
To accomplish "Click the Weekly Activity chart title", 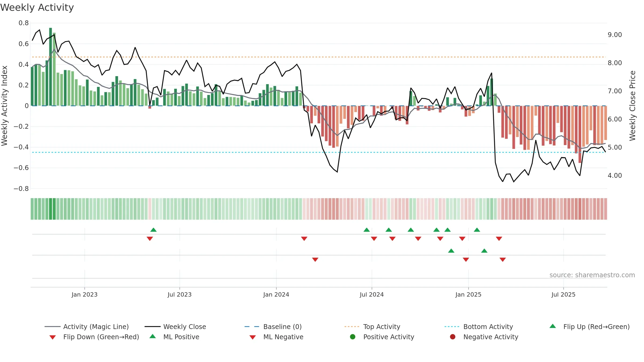I will pos(37,8).
